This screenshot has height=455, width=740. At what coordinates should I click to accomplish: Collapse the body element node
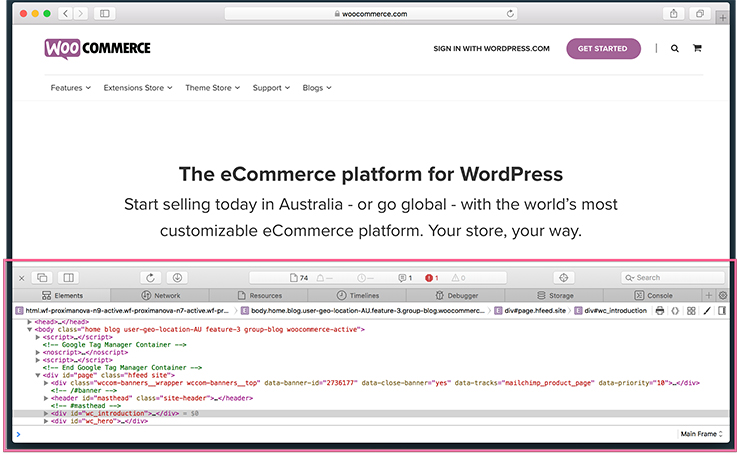point(29,329)
